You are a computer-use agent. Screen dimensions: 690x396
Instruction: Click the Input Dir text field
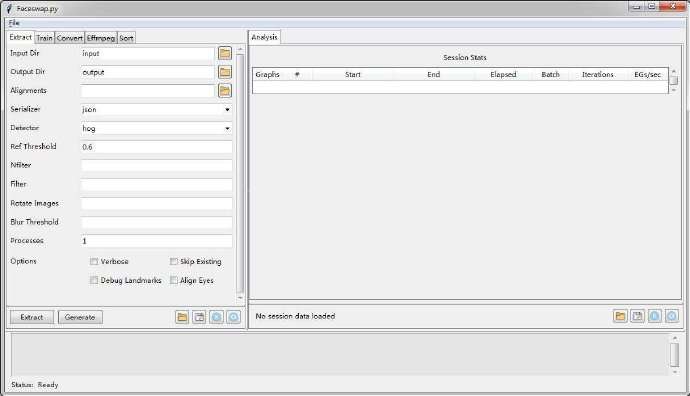point(147,54)
